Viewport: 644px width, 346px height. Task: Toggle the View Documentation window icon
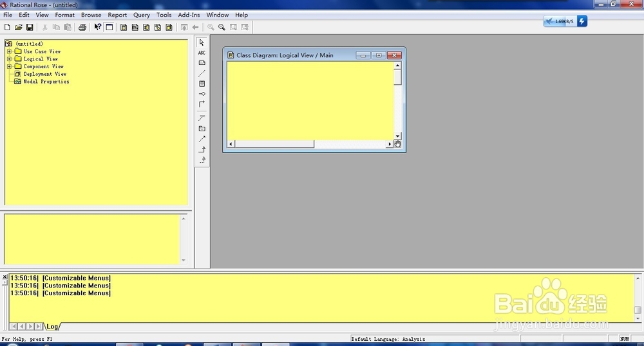click(109, 27)
